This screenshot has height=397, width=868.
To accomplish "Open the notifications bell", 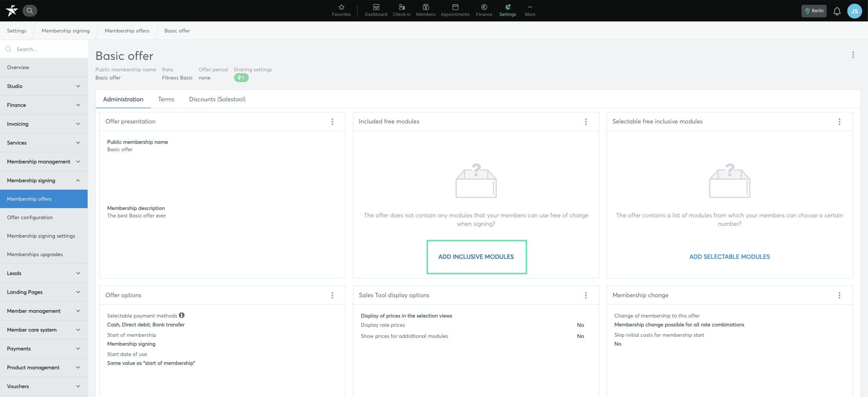I will tap(837, 11).
